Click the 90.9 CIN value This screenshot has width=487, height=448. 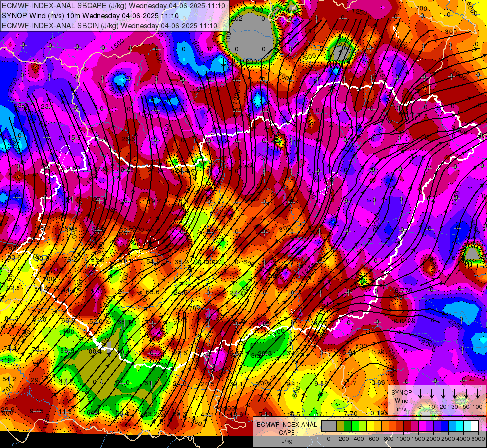coord(42,258)
